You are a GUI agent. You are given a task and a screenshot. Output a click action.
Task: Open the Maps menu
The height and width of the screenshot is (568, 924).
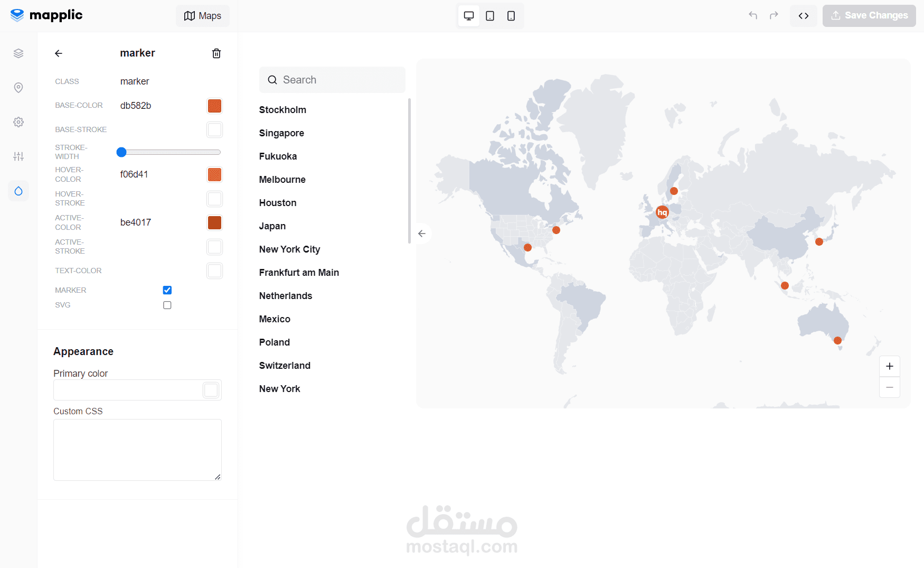tap(203, 16)
